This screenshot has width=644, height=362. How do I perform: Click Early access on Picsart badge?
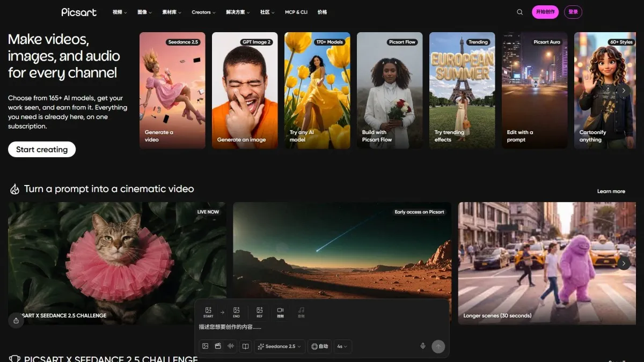(420, 212)
